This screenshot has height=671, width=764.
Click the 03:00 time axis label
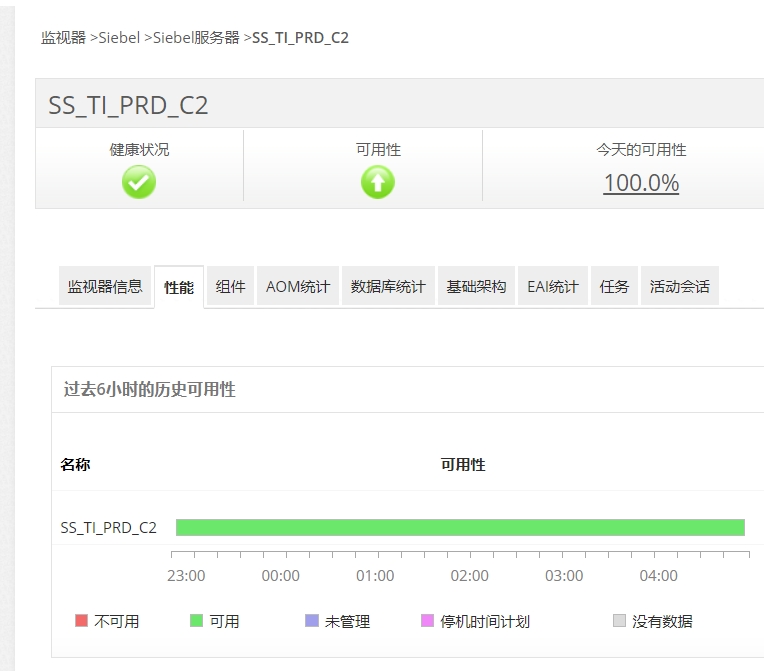(564, 575)
